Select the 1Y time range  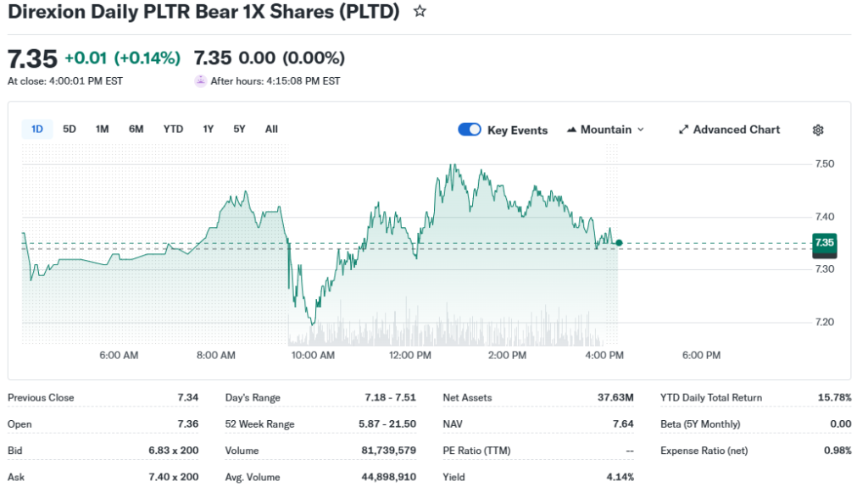(209, 129)
